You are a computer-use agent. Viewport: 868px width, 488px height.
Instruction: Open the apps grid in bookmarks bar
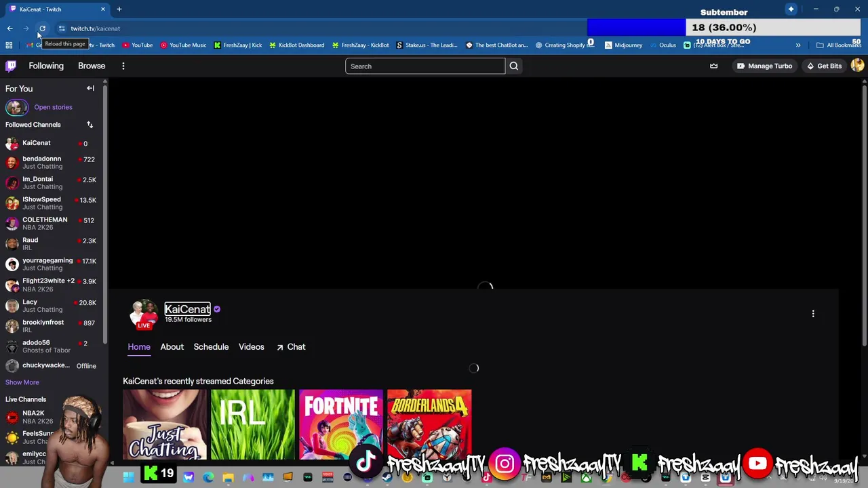click(9, 45)
